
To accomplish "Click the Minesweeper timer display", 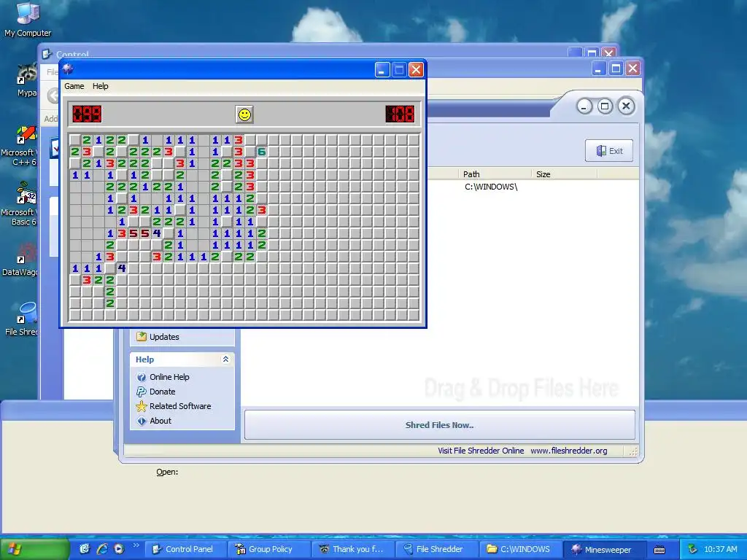I will (x=400, y=114).
